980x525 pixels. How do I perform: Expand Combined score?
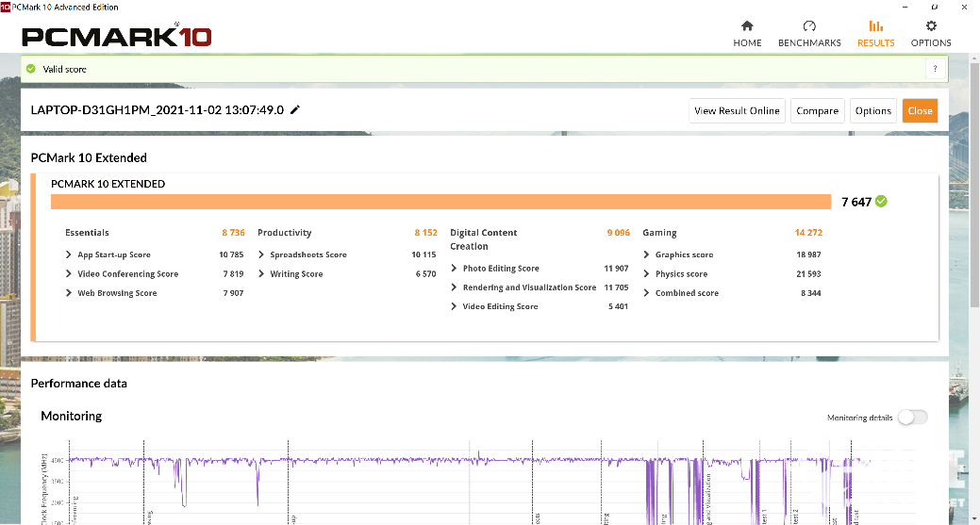point(646,293)
